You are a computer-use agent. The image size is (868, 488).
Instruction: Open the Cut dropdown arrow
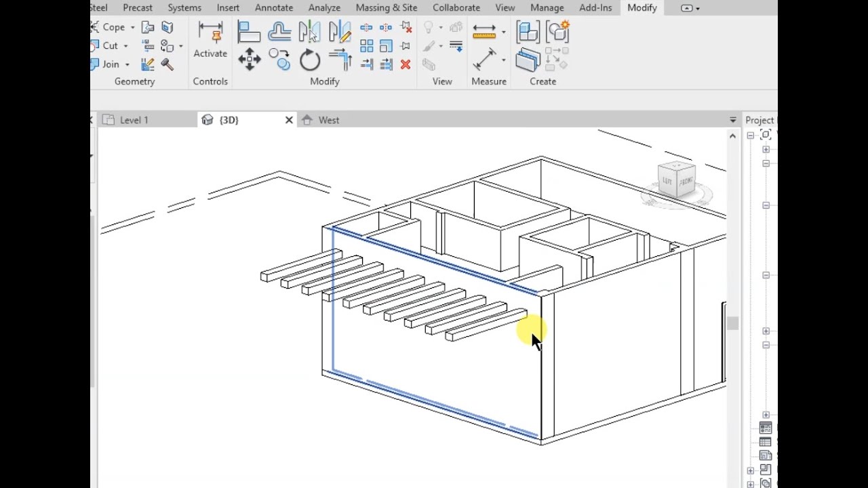pyautogui.click(x=125, y=46)
